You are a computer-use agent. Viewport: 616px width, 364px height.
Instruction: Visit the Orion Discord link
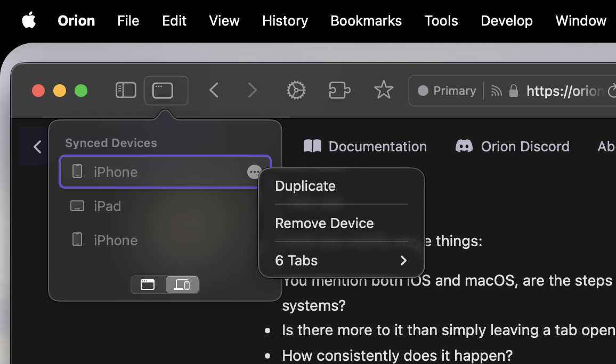513,147
